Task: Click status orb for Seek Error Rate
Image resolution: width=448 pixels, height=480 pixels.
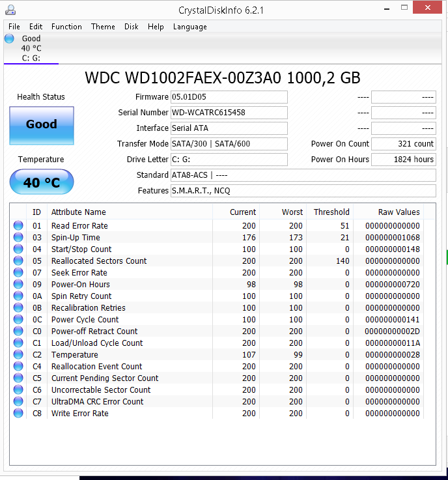Action: click(18, 272)
